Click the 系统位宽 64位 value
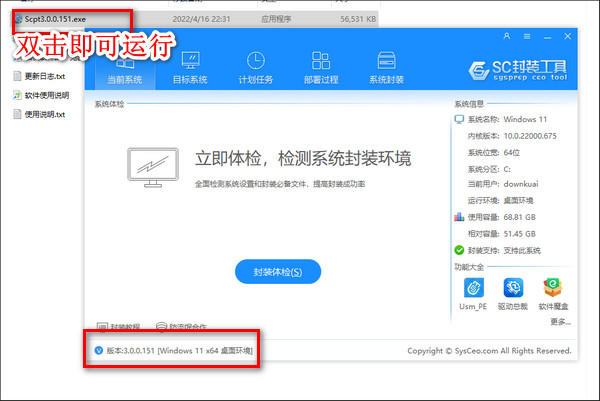 tap(512, 153)
